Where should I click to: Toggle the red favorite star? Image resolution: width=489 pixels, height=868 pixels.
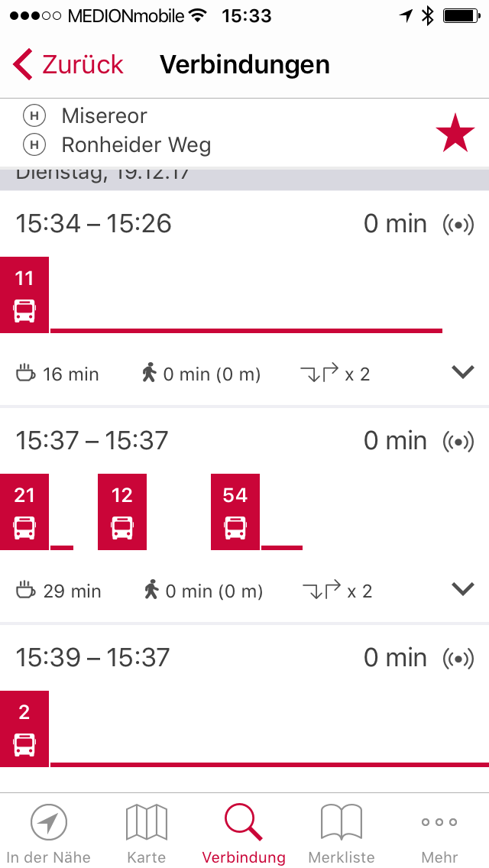tap(455, 132)
